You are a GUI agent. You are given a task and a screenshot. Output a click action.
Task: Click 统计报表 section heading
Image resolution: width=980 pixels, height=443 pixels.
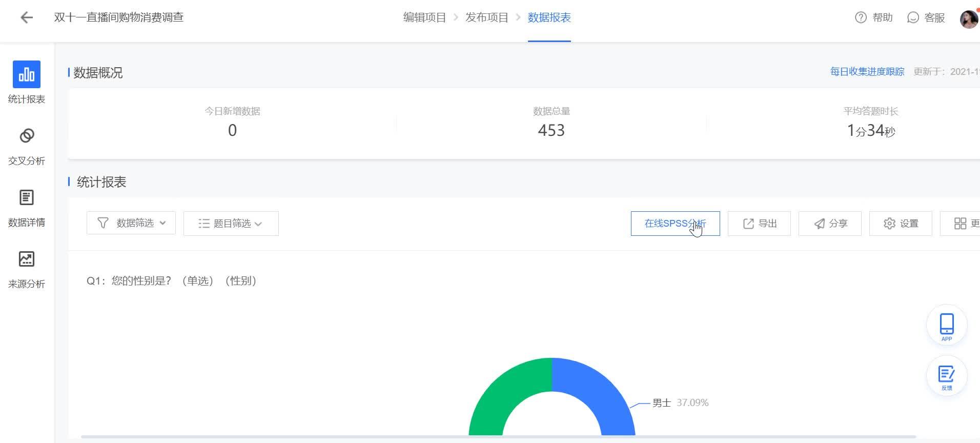click(101, 182)
